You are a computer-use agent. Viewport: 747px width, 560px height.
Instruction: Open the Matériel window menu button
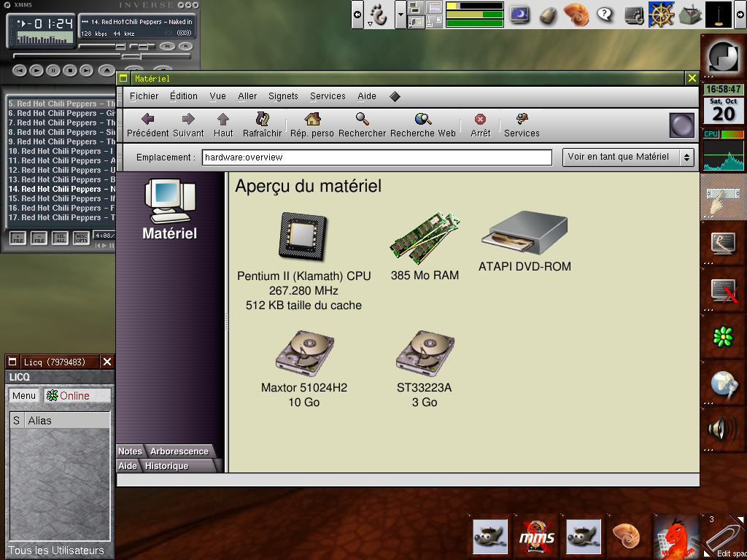tap(123, 79)
